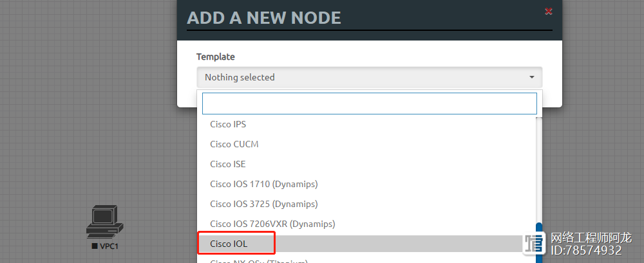Select Cisco IPS from the template list

228,124
